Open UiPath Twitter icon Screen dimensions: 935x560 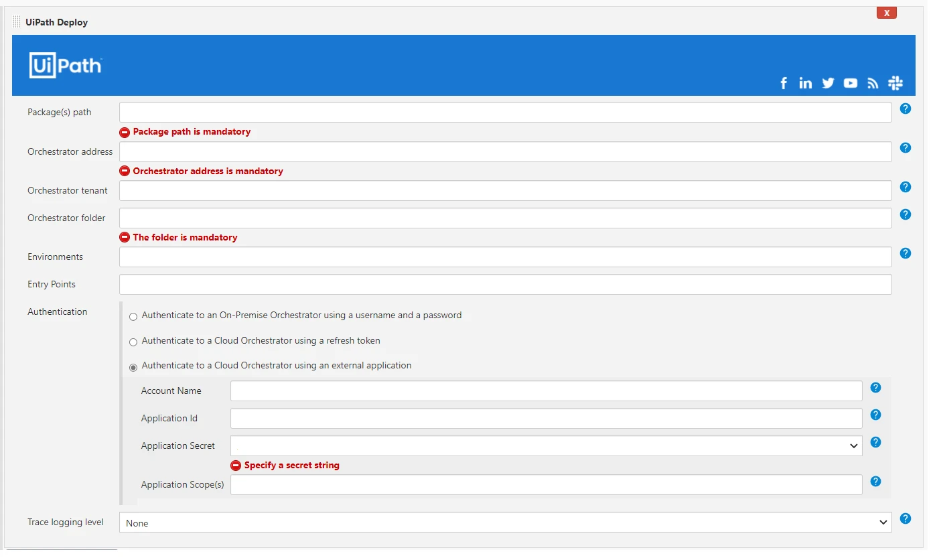click(x=829, y=83)
